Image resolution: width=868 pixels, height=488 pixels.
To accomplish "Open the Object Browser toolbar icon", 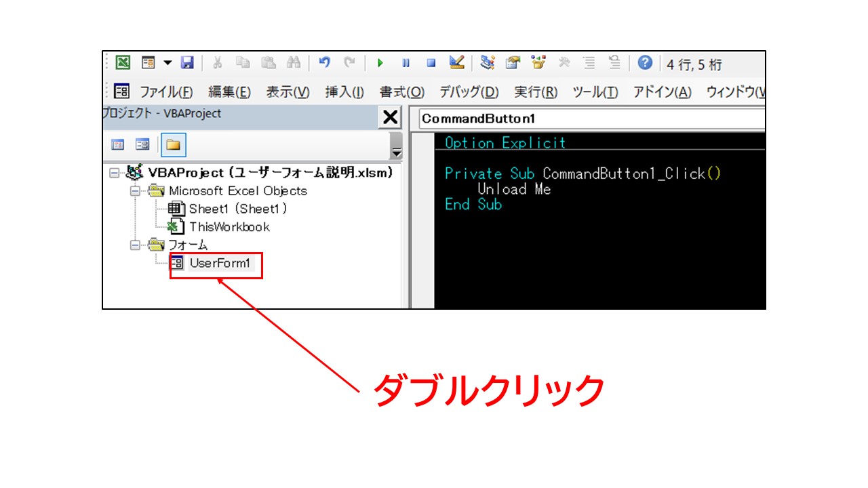I will click(x=538, y=63).
